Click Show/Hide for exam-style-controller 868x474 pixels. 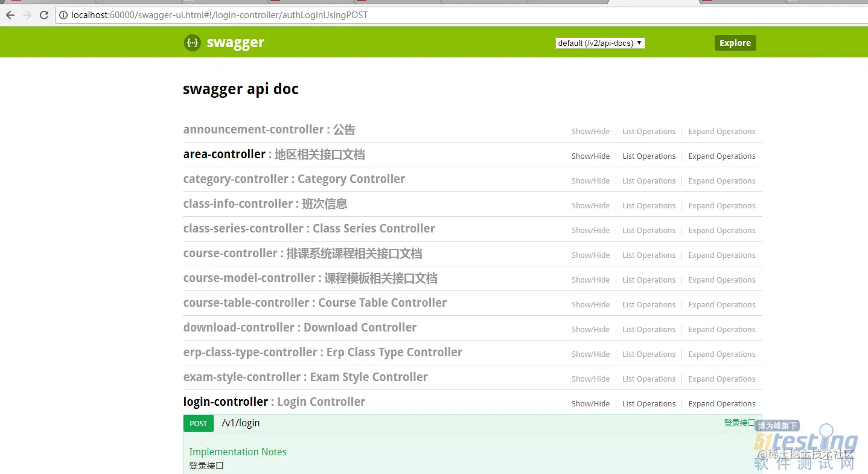590,379
